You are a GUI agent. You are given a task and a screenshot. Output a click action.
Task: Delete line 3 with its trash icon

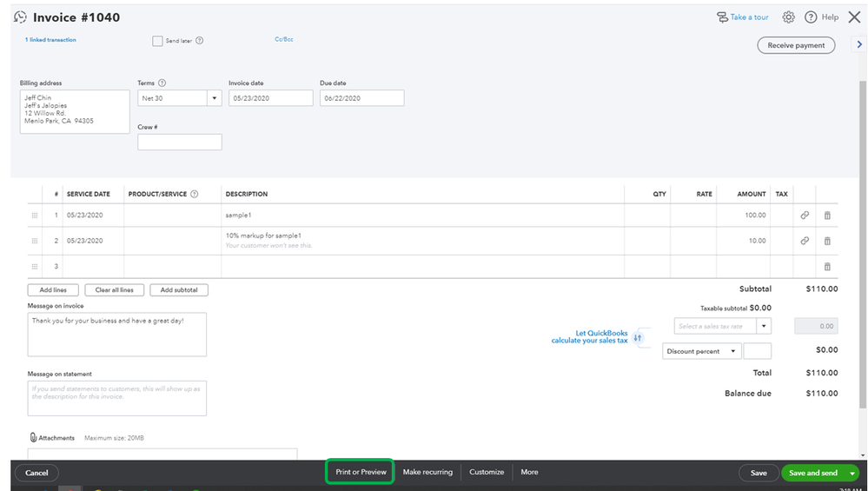click(x=827, y=266)
